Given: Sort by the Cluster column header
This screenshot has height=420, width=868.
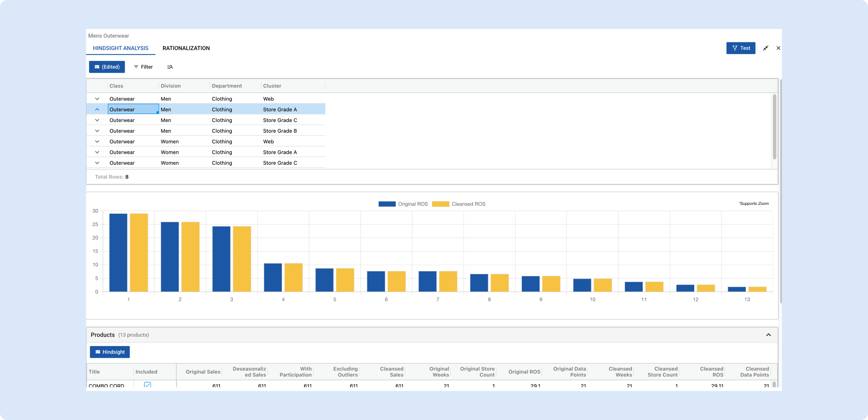Looking at the screenshot, I should (x=272, y=86).
